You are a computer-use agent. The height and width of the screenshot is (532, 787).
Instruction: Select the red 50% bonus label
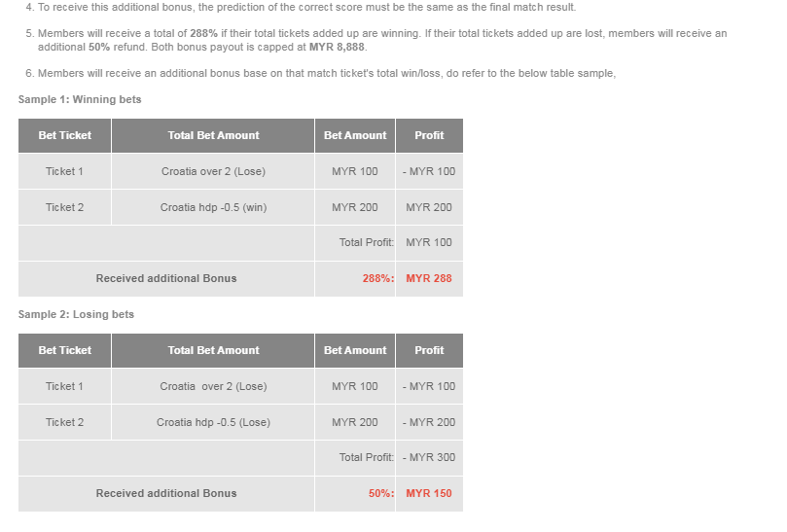(x=380, y=493)
